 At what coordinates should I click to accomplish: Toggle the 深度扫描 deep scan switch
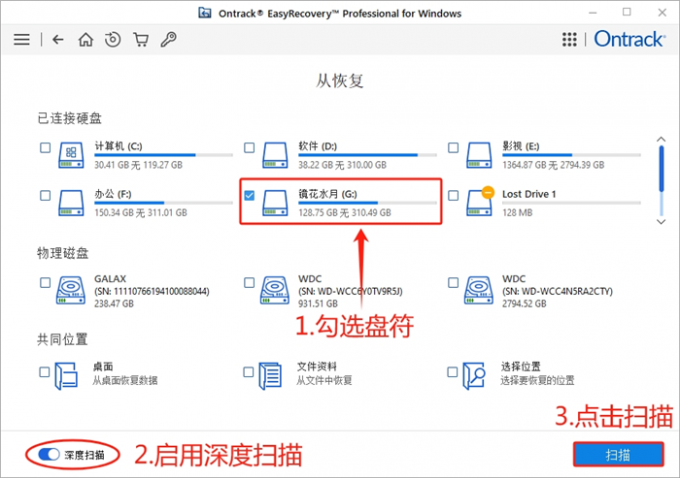click(49, 454)
